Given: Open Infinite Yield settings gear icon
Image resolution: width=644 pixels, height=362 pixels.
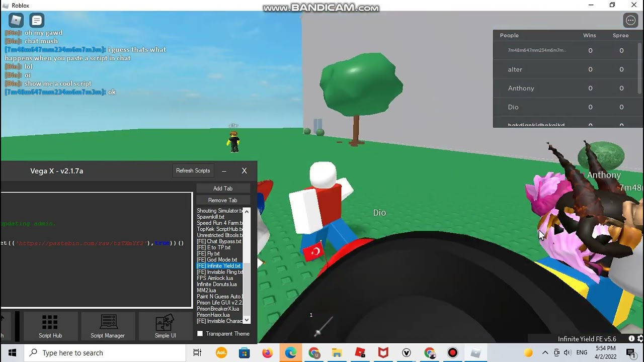Looking at the screenshot, I should (x=640, y=339).
